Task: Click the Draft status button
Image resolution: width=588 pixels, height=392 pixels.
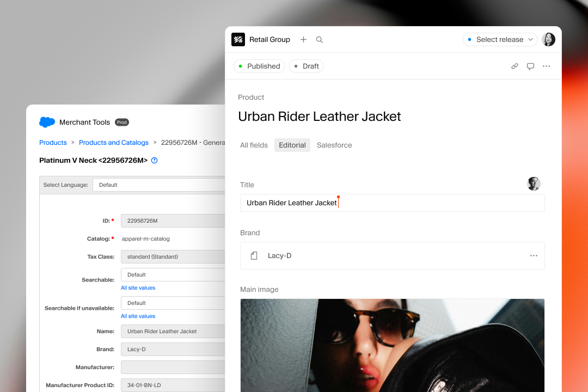Action: (306, 66)
